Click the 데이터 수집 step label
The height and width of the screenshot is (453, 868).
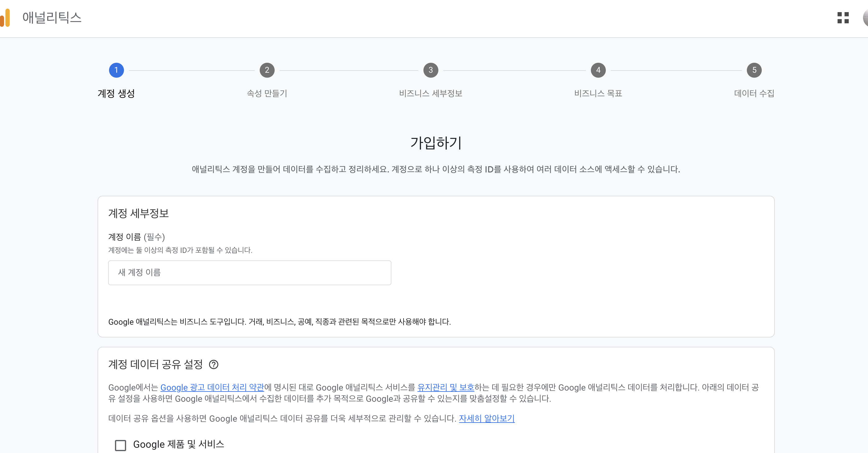(x=754, y=93)
